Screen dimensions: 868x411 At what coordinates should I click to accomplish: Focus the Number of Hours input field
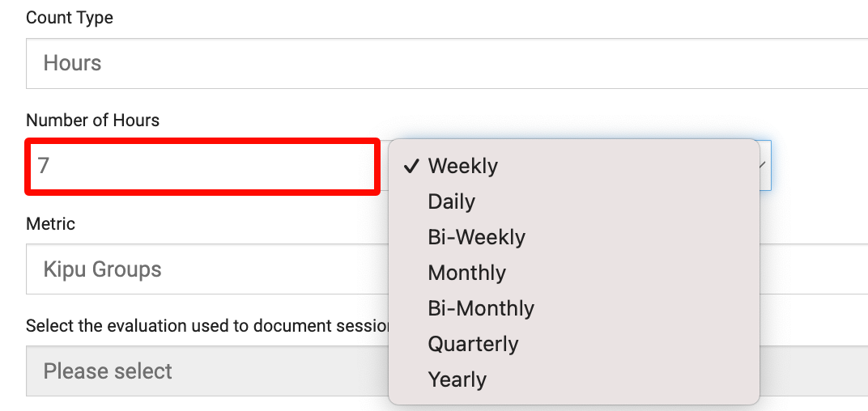click(202, 166)
